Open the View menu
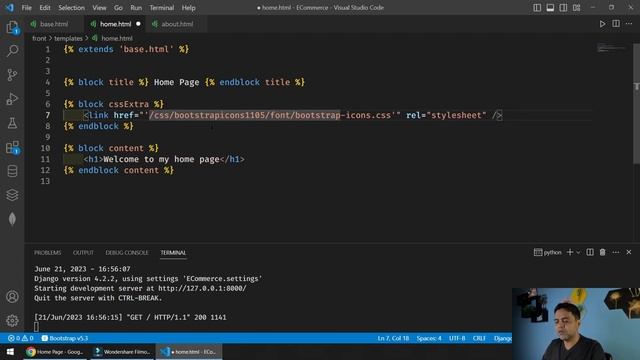The image size is (640, 360). [99, 8]
